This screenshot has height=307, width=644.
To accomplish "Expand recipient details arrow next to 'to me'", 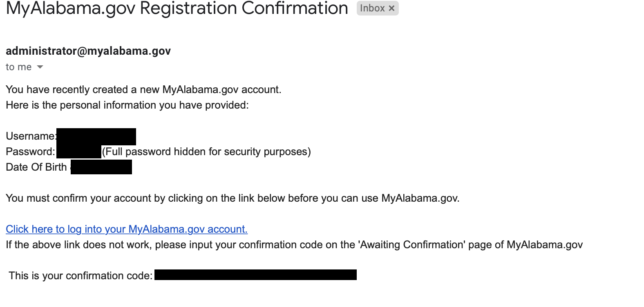I will pos(40,67).
